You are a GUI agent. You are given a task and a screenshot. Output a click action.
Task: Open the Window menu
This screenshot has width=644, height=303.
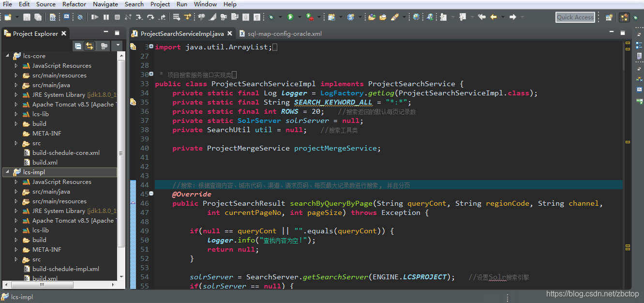coord(205,4)
